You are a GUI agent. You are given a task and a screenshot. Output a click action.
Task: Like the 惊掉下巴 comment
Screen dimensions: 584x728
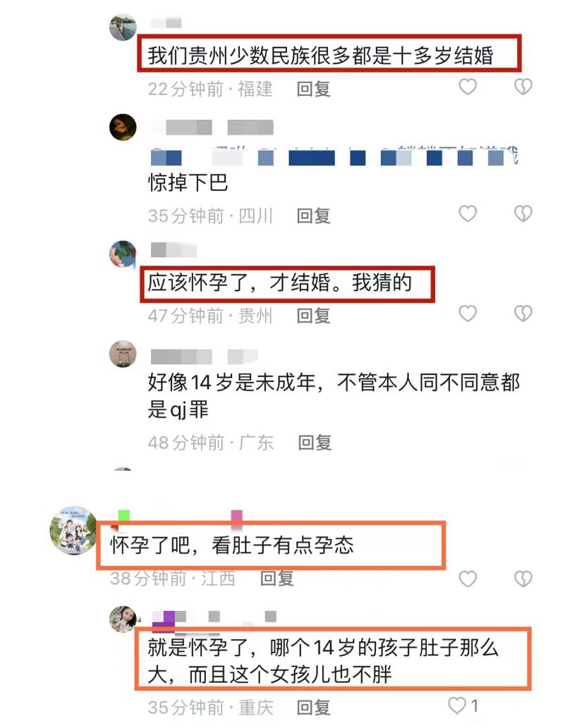click(x=468, y=214)
